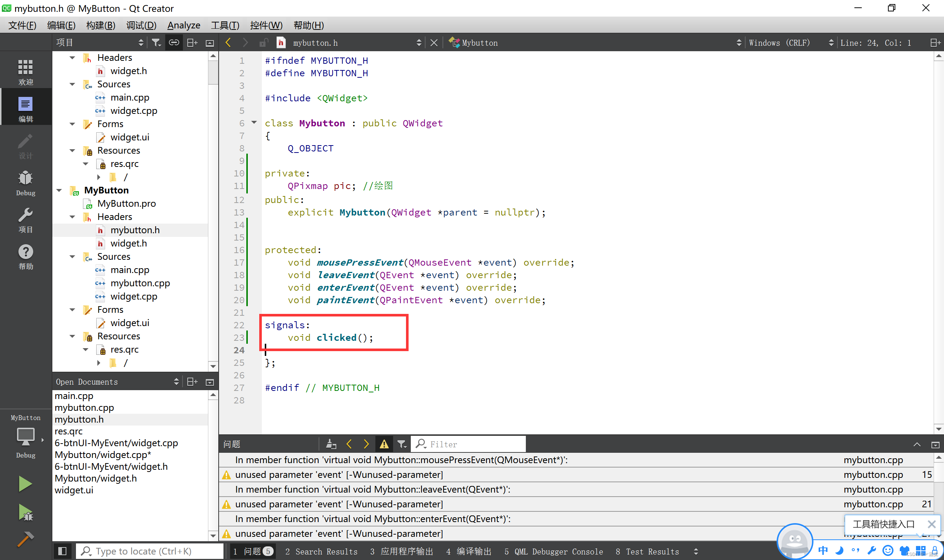944x560 pixels.
Task: Expand the MyButton Sources tree node
Action: click(73, 257)
